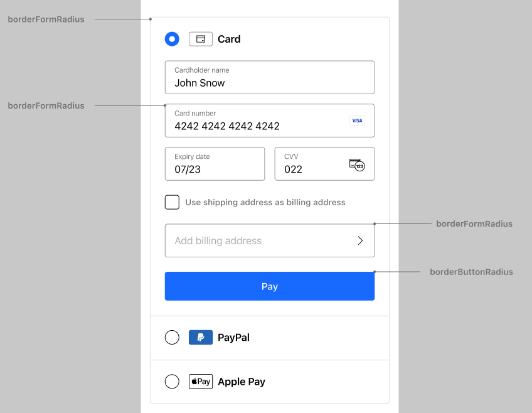The image size is (532, 413).
Task: Open the Expiry date field dropdown area
Action: (x=215, y=164)
